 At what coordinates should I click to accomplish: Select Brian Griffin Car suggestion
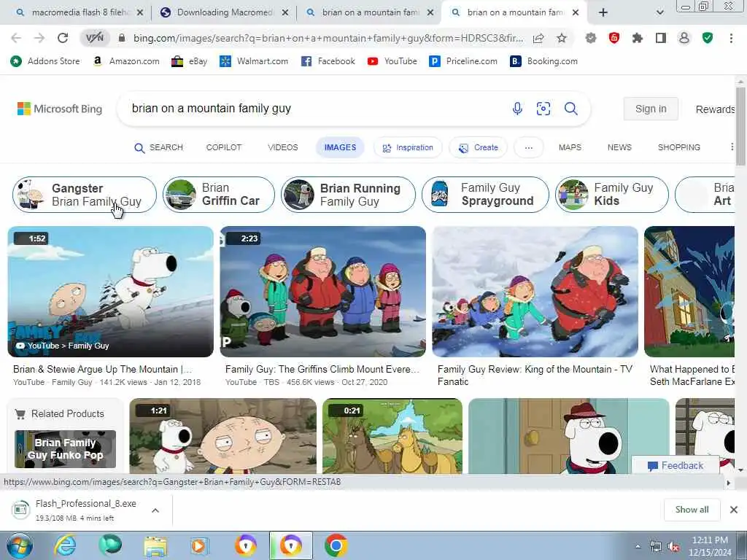tap(219, 195)
